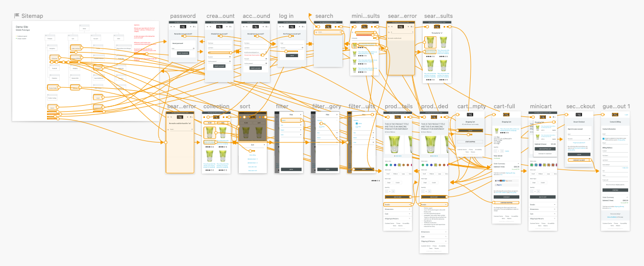644x266 pixels.
Task: Click VIEW SHOPPING CART in minicart
Action: point(545,149)
